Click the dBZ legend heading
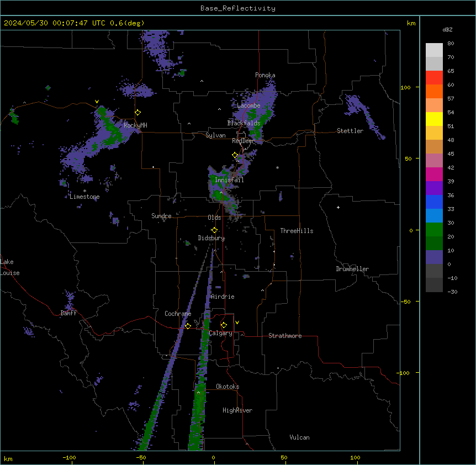Image resolution: width=476 pixels, height=465 pixels. click(447, 29)
